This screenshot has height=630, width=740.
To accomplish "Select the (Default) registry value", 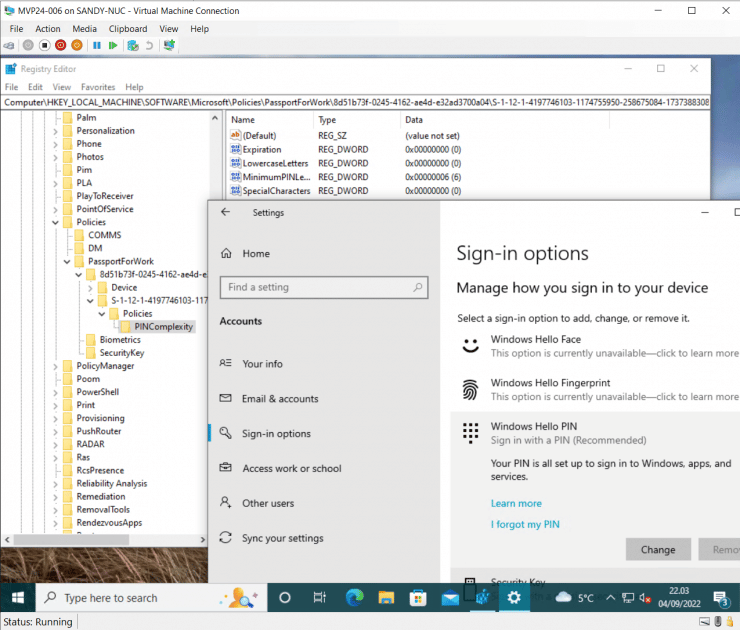I will click(x=259, y=136).
